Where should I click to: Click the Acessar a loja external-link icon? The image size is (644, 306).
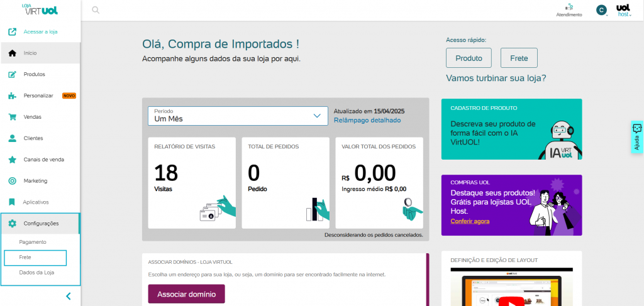click(x=13, y=31)
